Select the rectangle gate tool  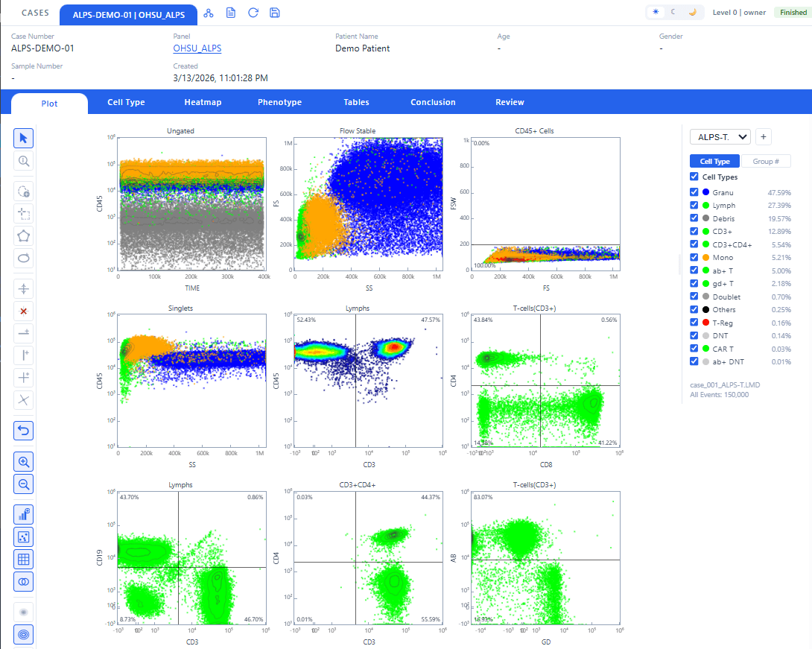[23, 214]
